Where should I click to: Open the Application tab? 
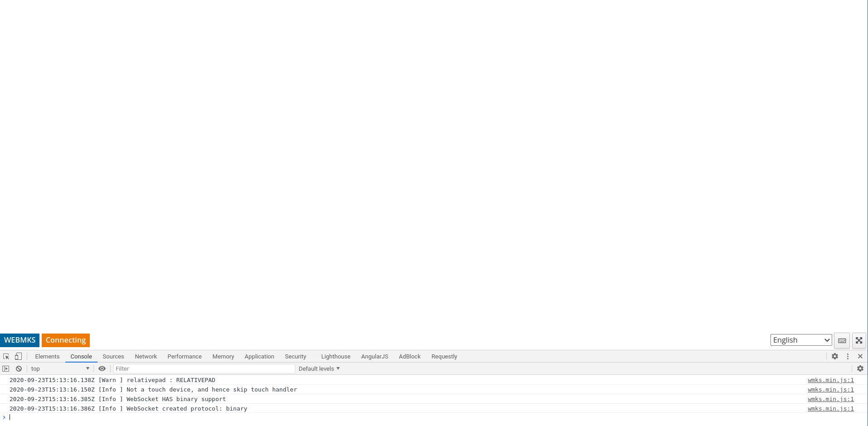point(259,357)
